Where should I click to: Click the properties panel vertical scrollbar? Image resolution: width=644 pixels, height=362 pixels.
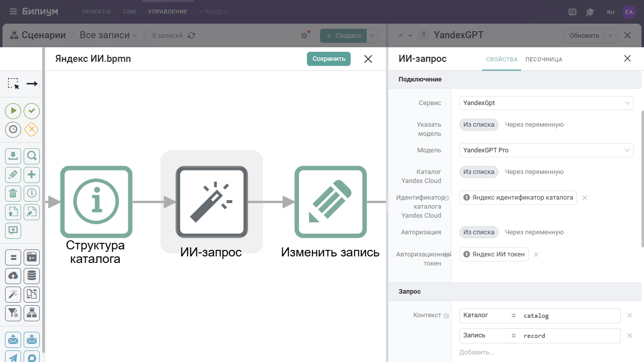pos(642,178)
